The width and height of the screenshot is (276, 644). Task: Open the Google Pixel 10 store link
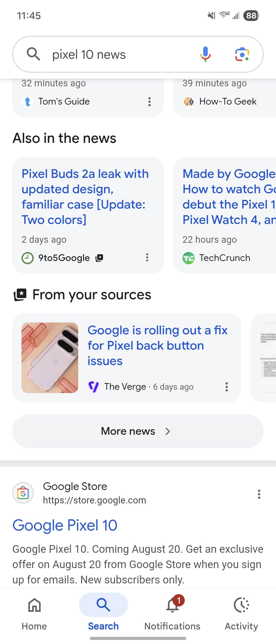point(65,525)
